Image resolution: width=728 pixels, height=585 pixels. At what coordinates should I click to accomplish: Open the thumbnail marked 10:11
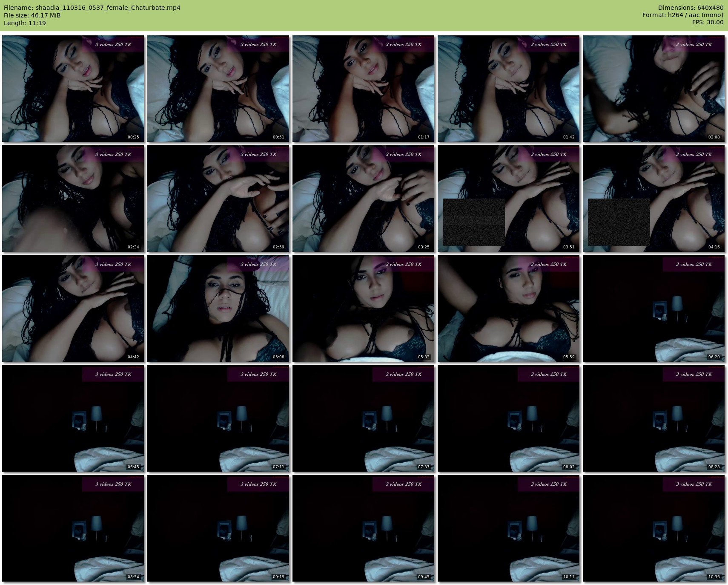(509, 528)
